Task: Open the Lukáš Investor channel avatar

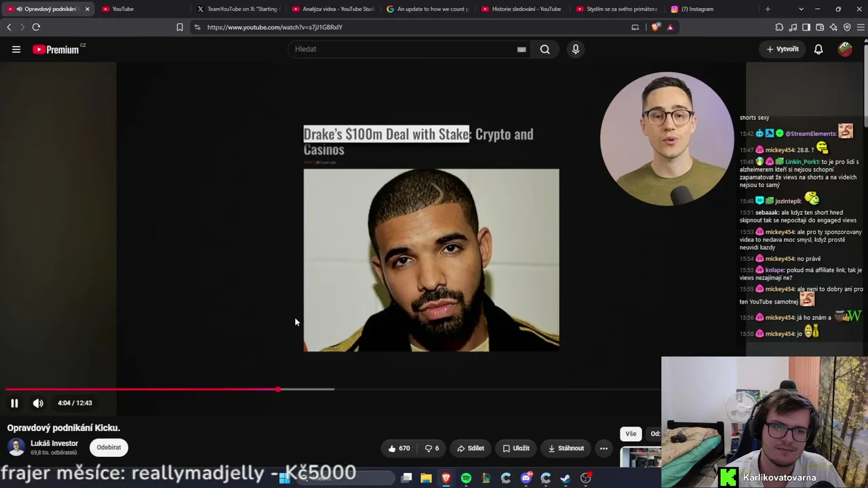Action: pos(16,447)
